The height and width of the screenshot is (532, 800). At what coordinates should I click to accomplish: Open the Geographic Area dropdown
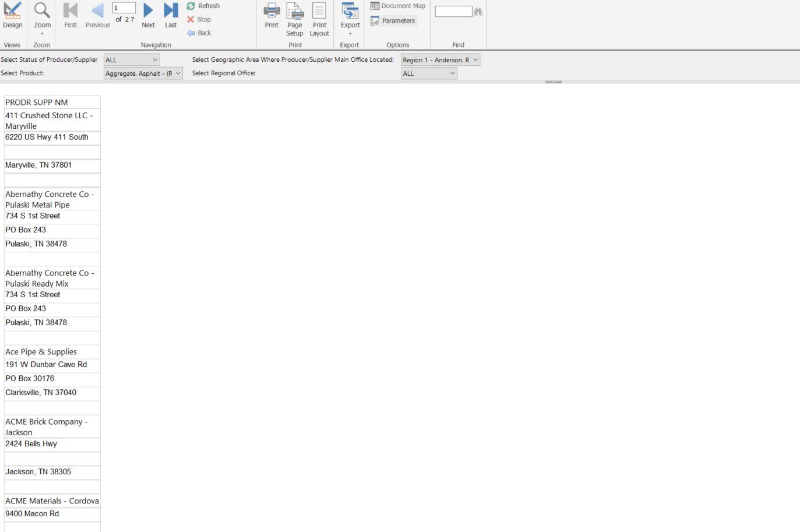(x=440, y=59)
